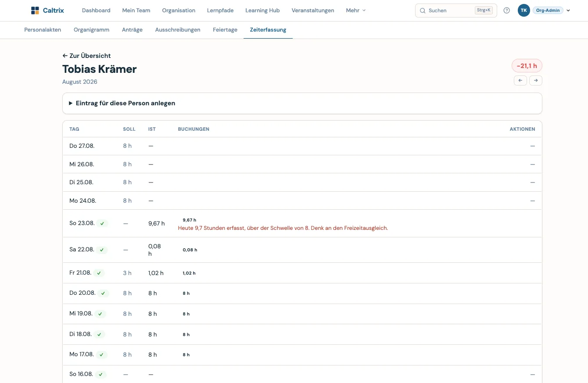
Task: Open Organisation in navigation
Action: (x=179, y=11)
